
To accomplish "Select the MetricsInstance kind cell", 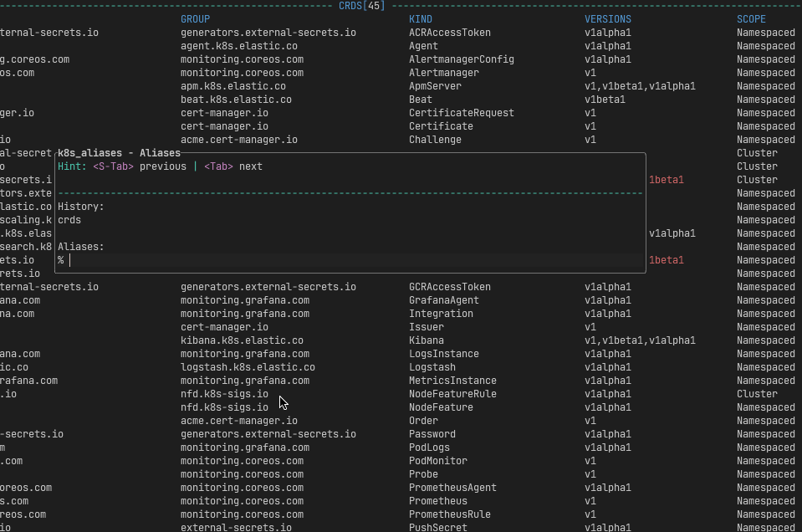I will point(452,381).
